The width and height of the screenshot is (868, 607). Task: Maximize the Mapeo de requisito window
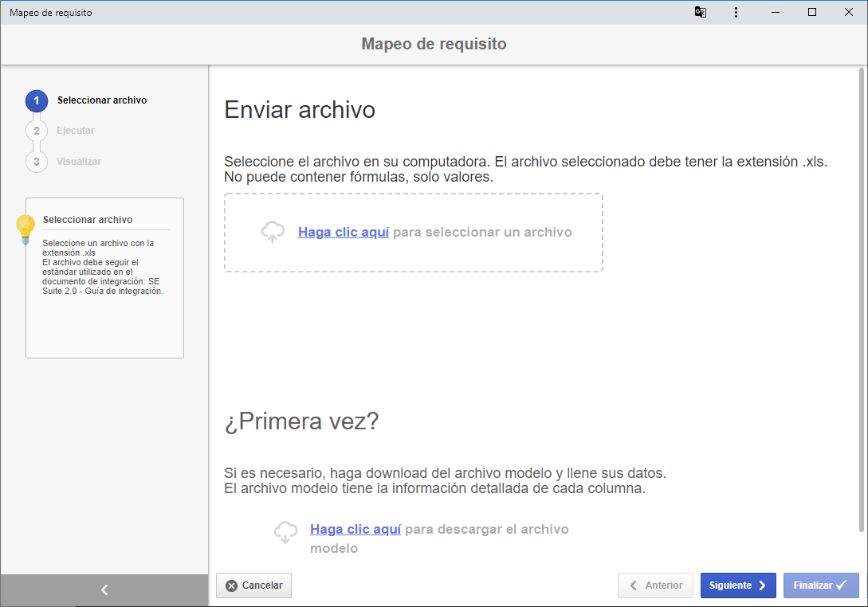812,12
